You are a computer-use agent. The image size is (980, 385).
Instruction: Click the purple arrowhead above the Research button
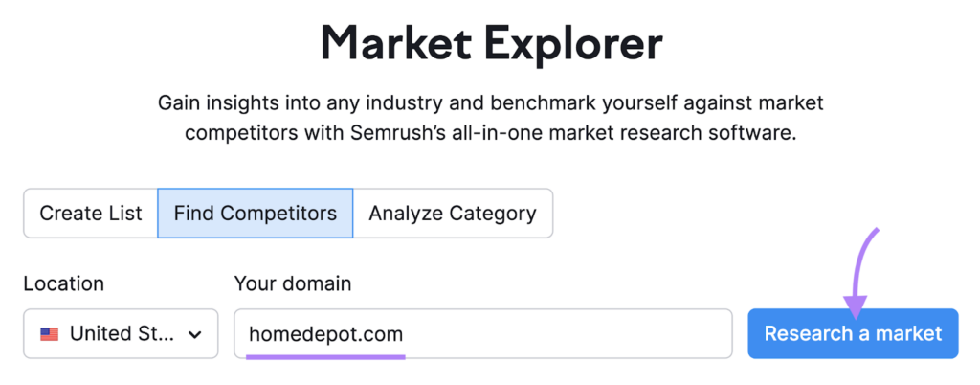click(856, 306)
